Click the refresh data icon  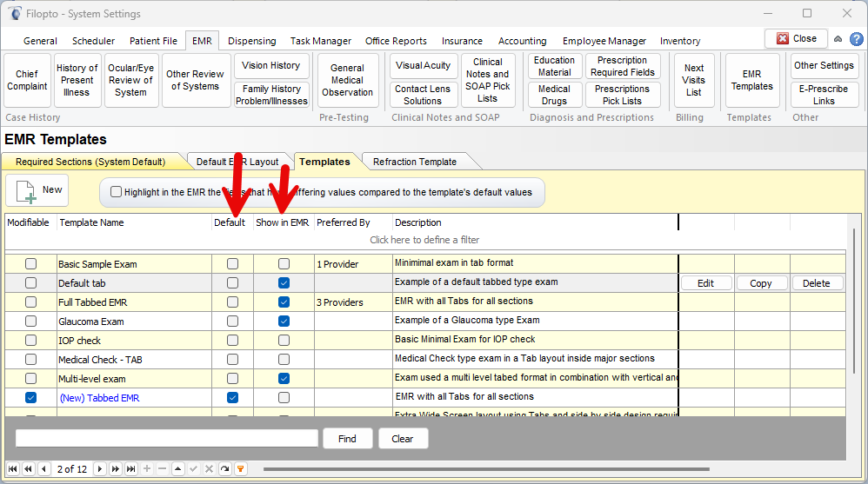pos(224,469)
